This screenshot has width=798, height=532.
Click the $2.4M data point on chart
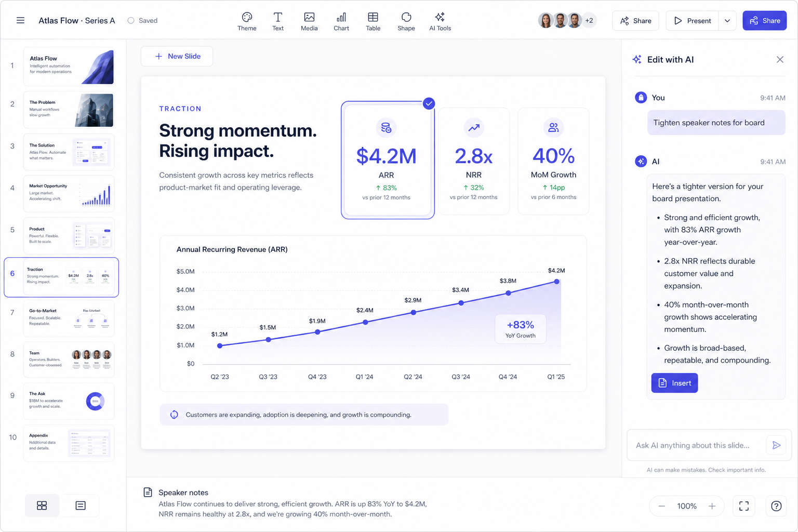click(365, 322)
